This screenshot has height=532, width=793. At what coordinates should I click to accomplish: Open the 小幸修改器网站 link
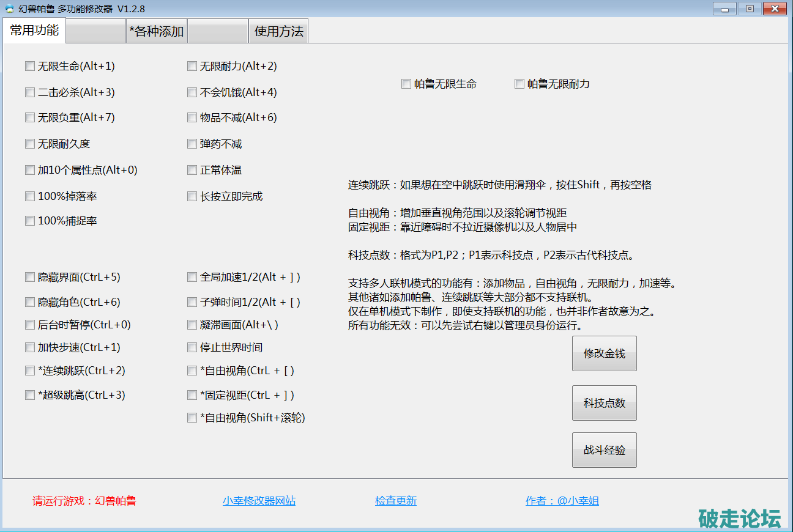point(259,501)
